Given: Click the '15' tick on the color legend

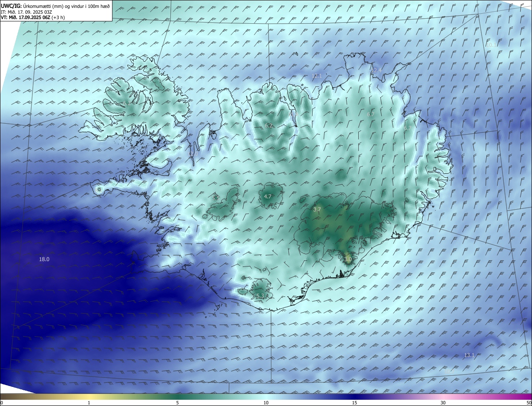Looking at the screenshot, I should point(355,403).
